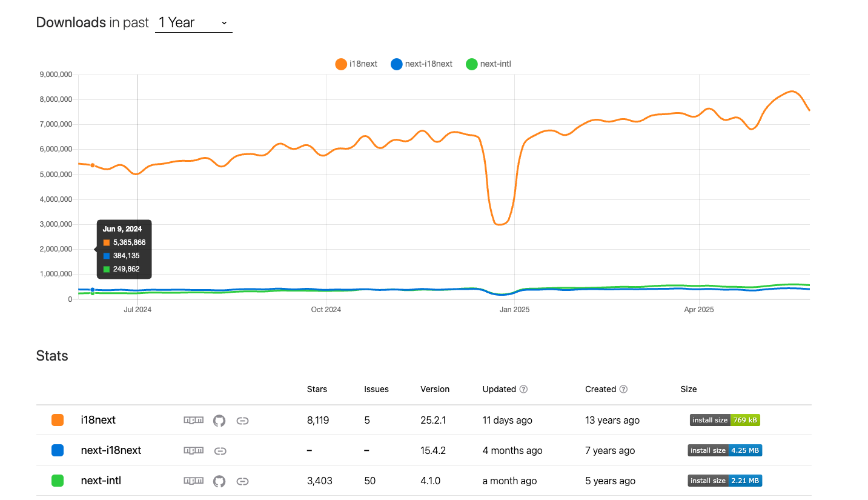Image resolution: width=868 pixels, height=500 pixels.
Task: Click the 9,000,000 y-axis label
Action: point(55,75)
